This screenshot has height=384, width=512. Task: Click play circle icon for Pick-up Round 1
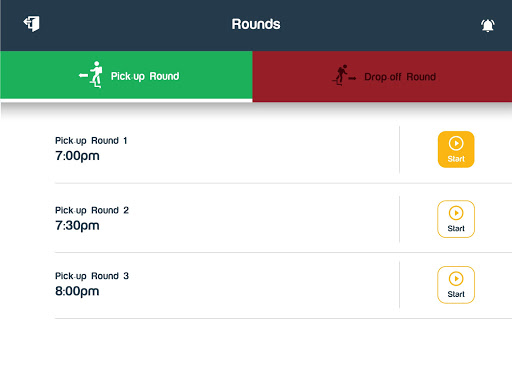[x=456, y=143]
